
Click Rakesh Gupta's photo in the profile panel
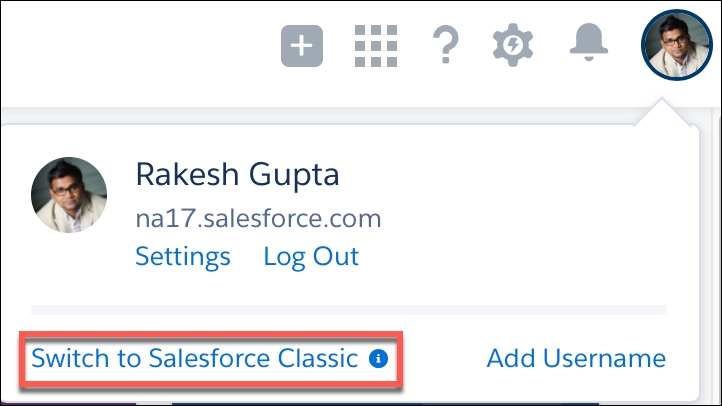[69, 194]
